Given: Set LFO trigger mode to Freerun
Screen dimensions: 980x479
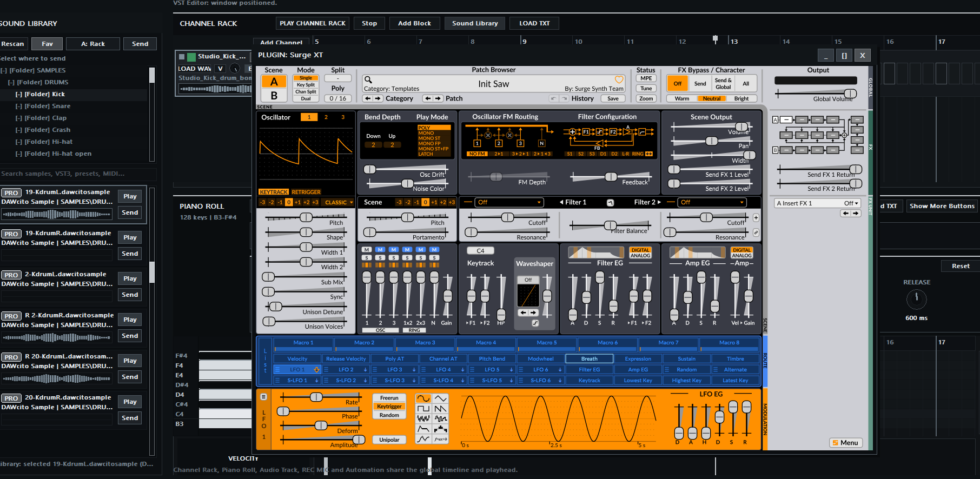Looking at the screenshot, I should 389,398.
